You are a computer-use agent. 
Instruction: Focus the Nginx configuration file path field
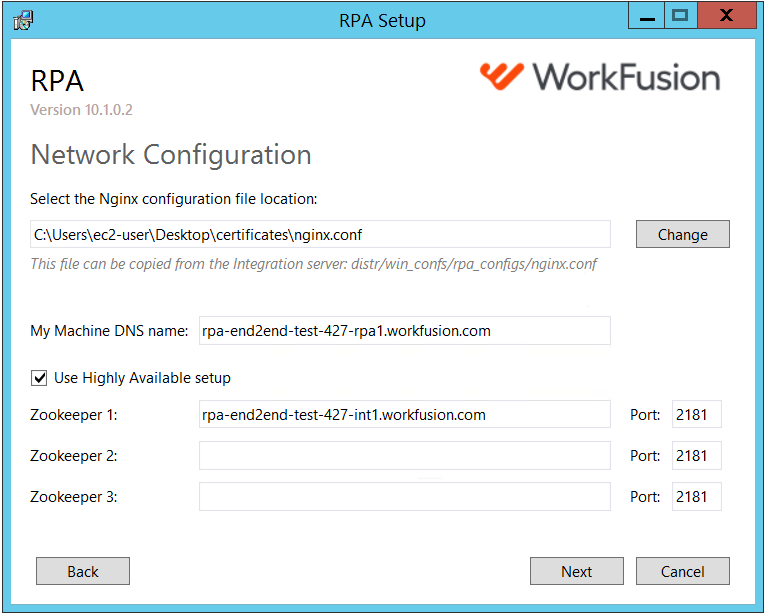(320, 234)
